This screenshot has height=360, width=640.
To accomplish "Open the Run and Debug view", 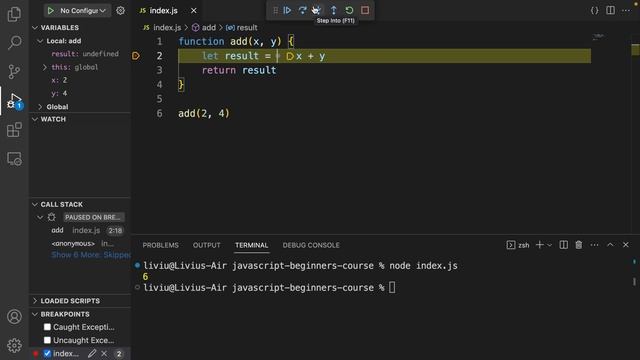I will click(14, 101).
